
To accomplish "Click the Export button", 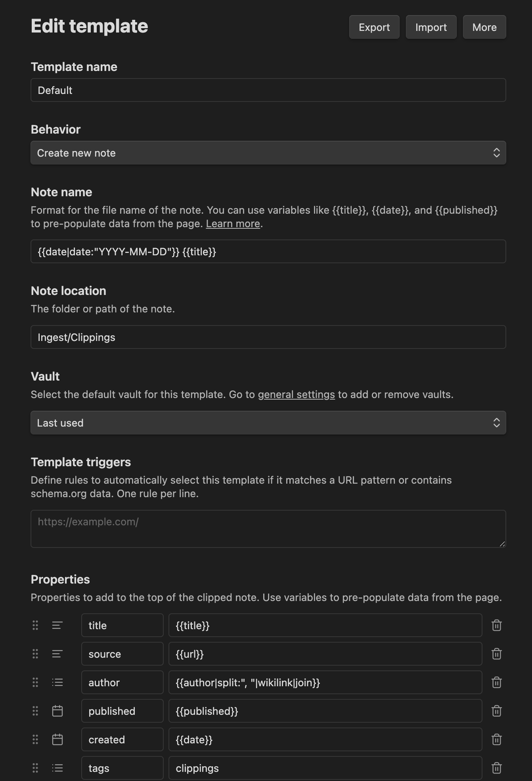I will point(374,27).
